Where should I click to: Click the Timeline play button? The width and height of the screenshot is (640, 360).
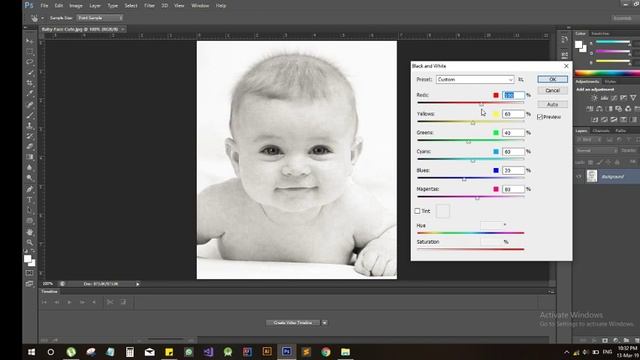tap(69, 302)
